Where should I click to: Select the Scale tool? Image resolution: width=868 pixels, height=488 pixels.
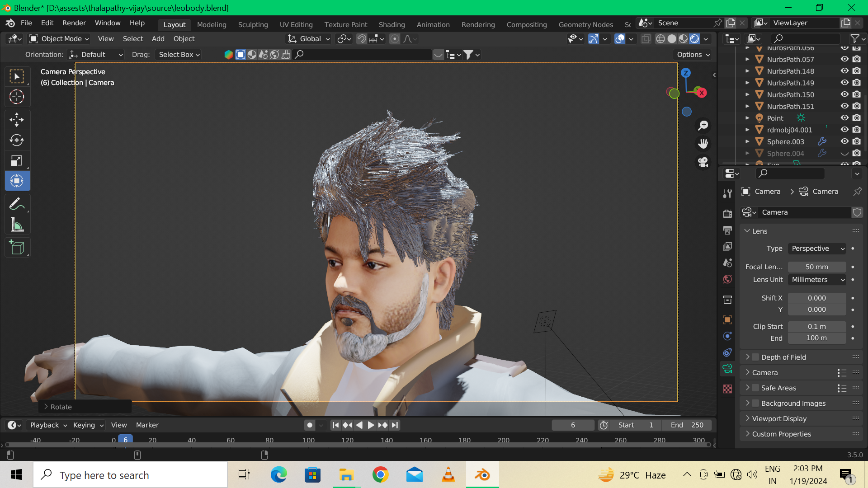17,161
